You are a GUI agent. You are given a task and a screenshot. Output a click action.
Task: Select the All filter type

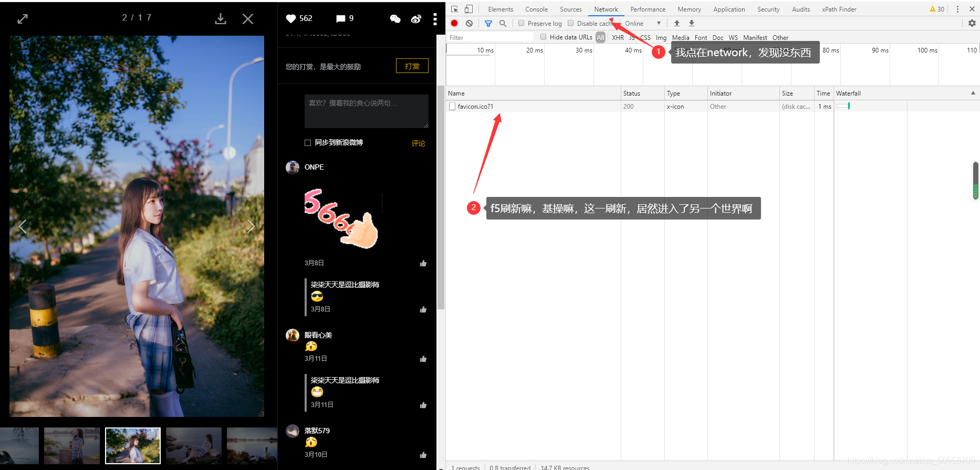600,37
